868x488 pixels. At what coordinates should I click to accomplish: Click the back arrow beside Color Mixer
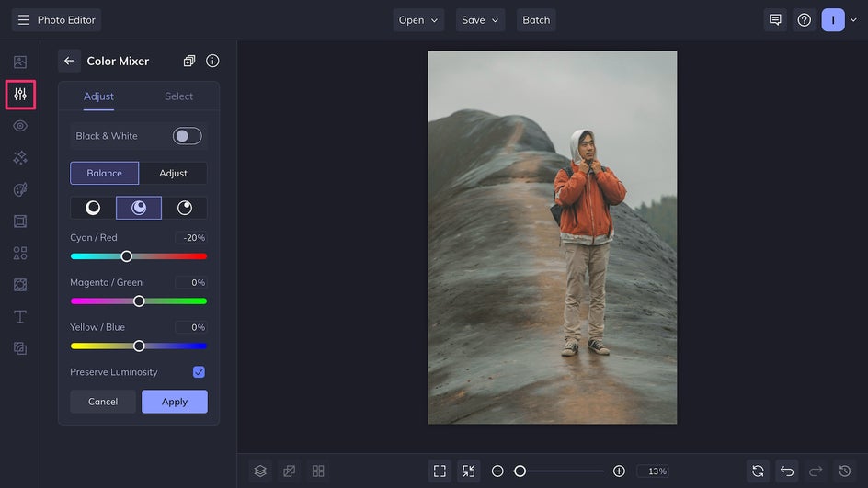69,61
